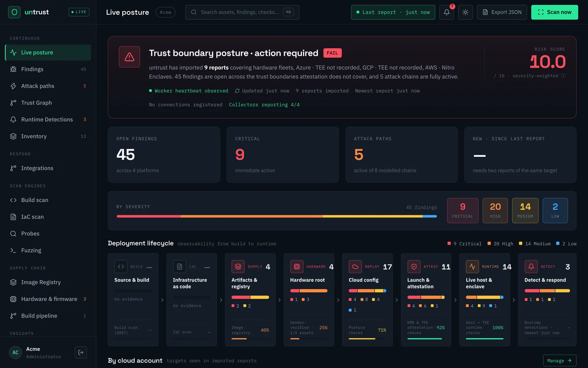Click the '9 reports imported' text
Screen dimensions: 588x368
pyautogui.click(x=322, y=91)
